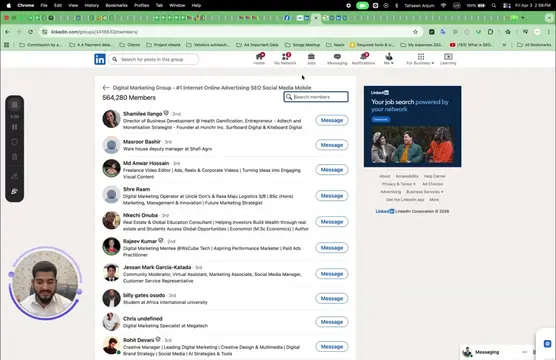
Task: Open the Apple menu
Action: click(9, 5)
